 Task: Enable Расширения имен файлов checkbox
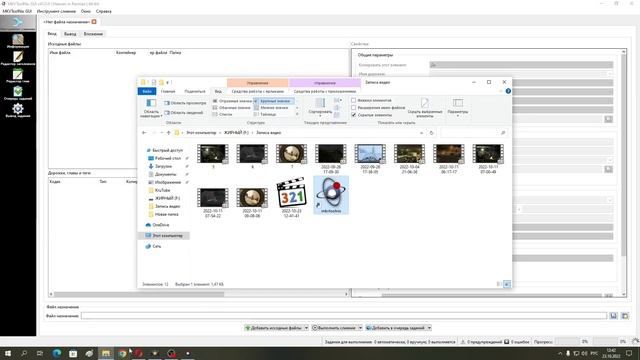(x=353, y=107)
